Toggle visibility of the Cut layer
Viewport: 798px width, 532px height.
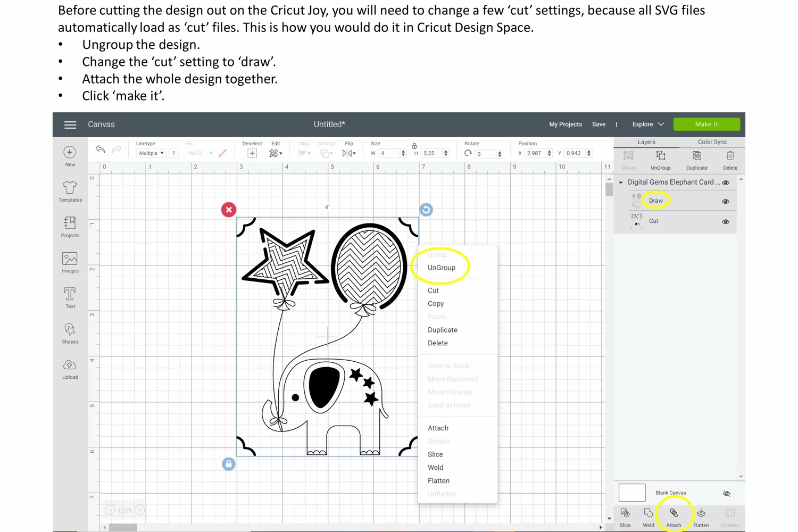coord(726,222)
